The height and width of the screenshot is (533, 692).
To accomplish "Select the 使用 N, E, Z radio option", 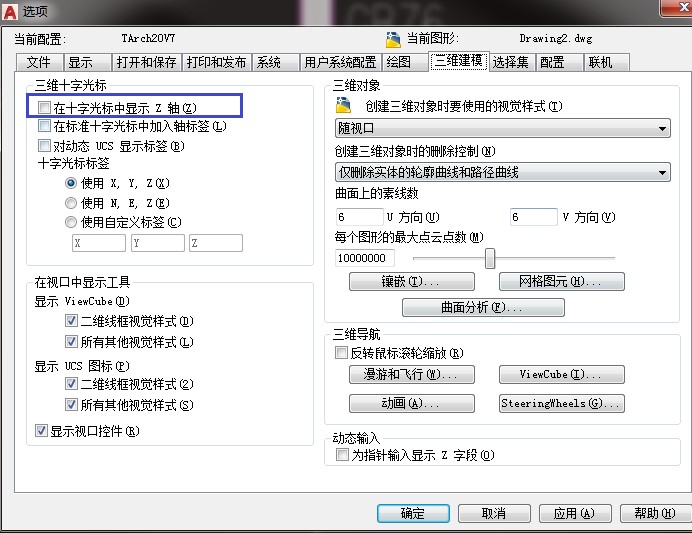I will pyautogui.click(x=70, y=203).
